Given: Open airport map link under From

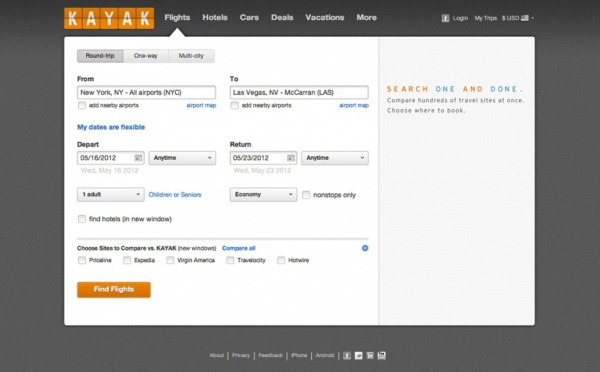Looking at the screenshot, I should point(201,105).
